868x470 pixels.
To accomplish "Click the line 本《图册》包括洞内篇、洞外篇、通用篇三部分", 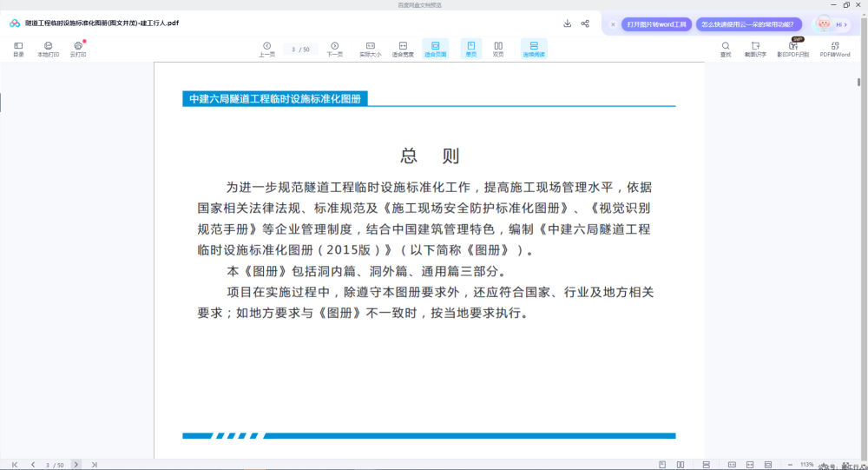I will [366, 272].
